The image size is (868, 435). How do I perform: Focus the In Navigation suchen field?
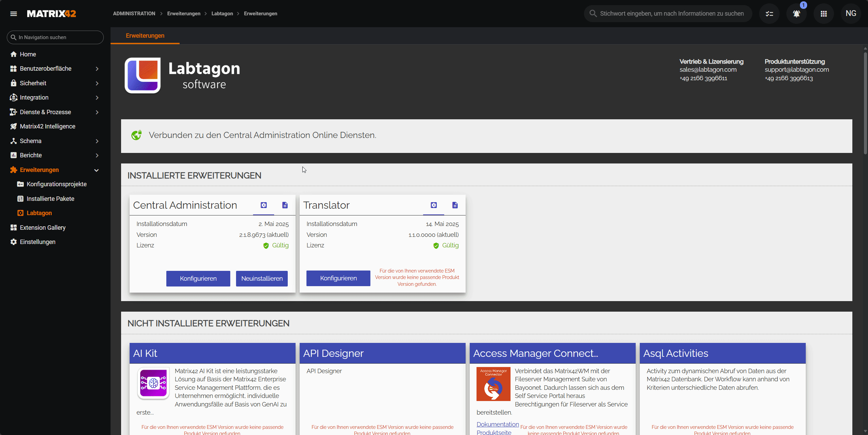55,37
